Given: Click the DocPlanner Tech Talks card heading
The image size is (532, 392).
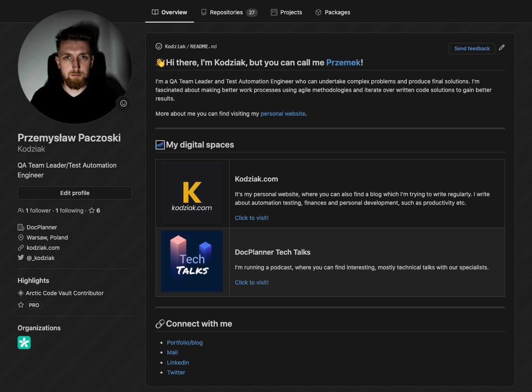Looking at the screenshot, I should (x=273, y=252).
